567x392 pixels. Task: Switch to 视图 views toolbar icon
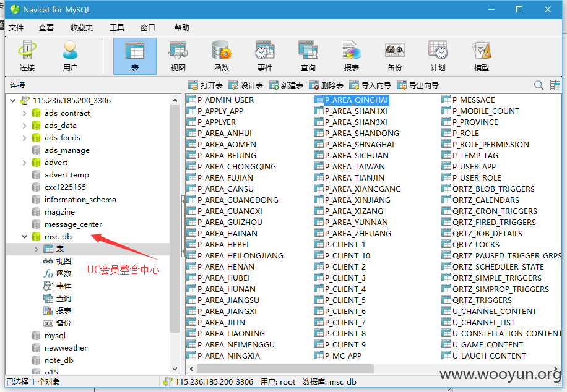[x=178, y=56]
